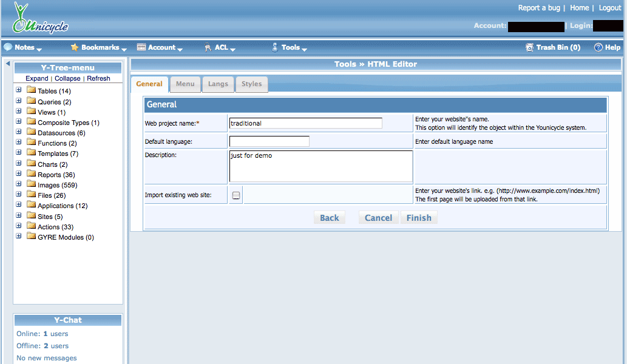This screenshot has width=627, height=364.
Task: Open the Tools dropdown menu
Action: coord(290,47)
